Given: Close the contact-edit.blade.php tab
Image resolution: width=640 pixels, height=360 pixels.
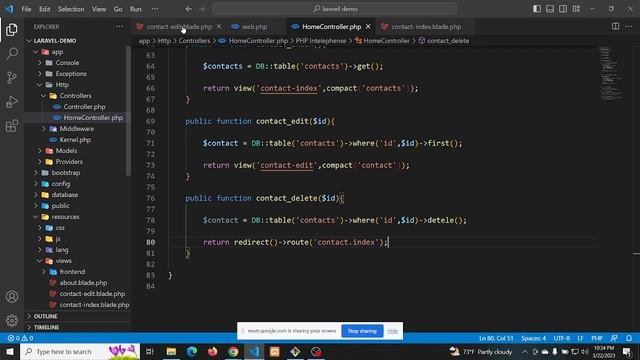Looking at the screenshot, I should [x=219, y=27].
